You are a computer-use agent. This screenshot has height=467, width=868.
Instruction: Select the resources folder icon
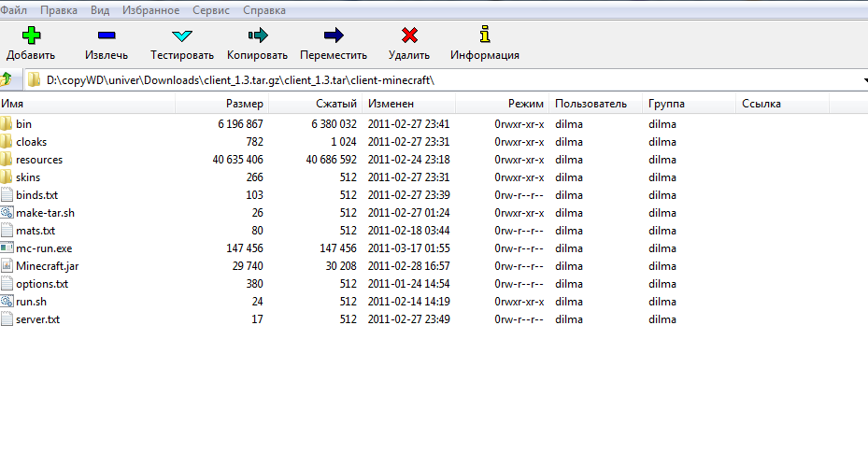(7, 159)
